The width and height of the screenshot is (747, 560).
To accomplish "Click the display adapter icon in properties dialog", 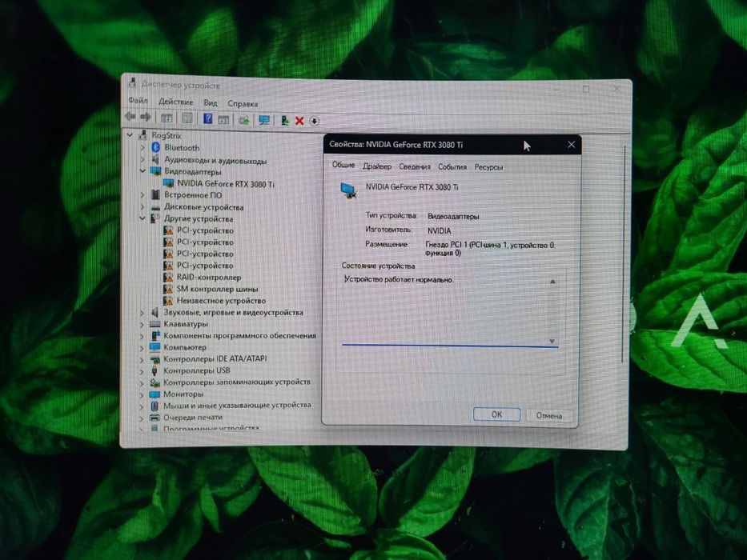I will click(x=348, y=190).
